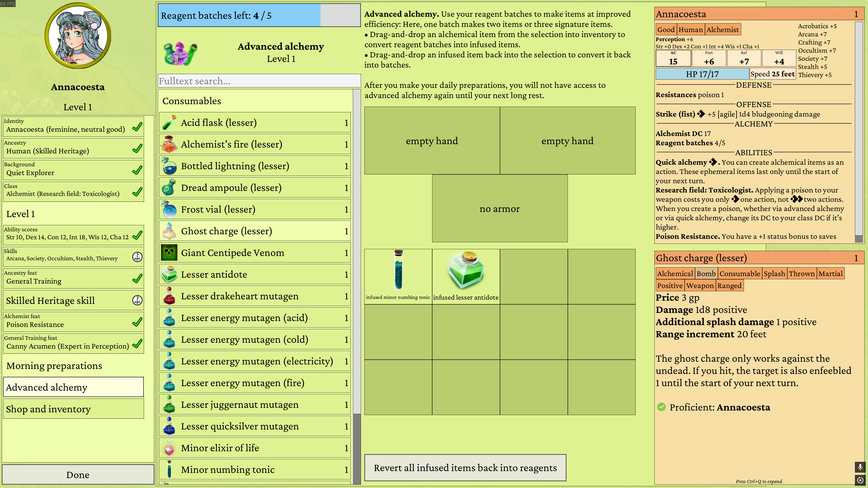Choose the Lesser energy mutagen (electricity) icon

(x=169, y=361)
